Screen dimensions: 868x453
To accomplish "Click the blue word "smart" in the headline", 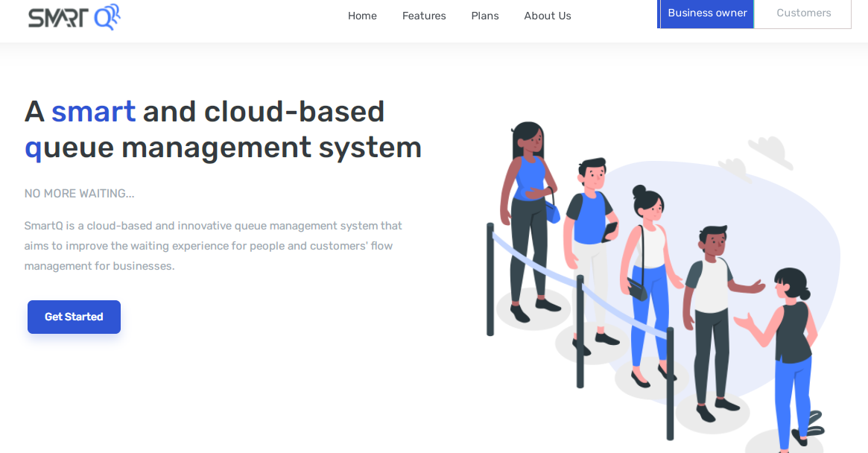I will coord(93,111).
